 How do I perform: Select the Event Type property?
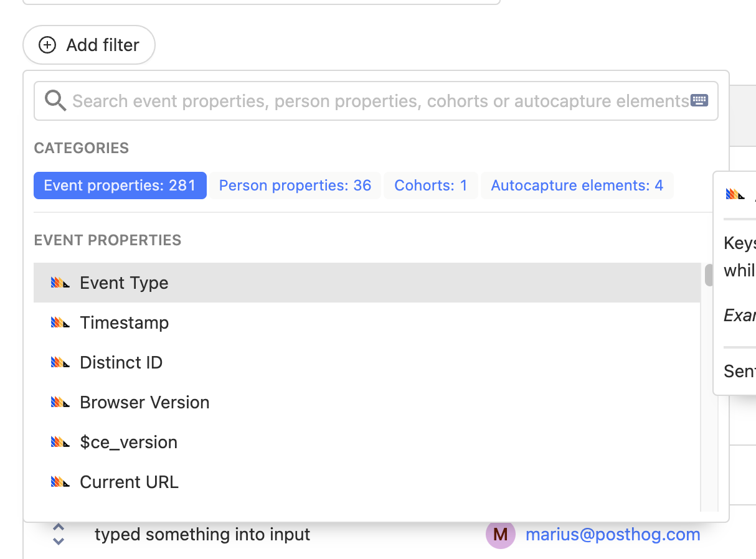tap(124, 283)
